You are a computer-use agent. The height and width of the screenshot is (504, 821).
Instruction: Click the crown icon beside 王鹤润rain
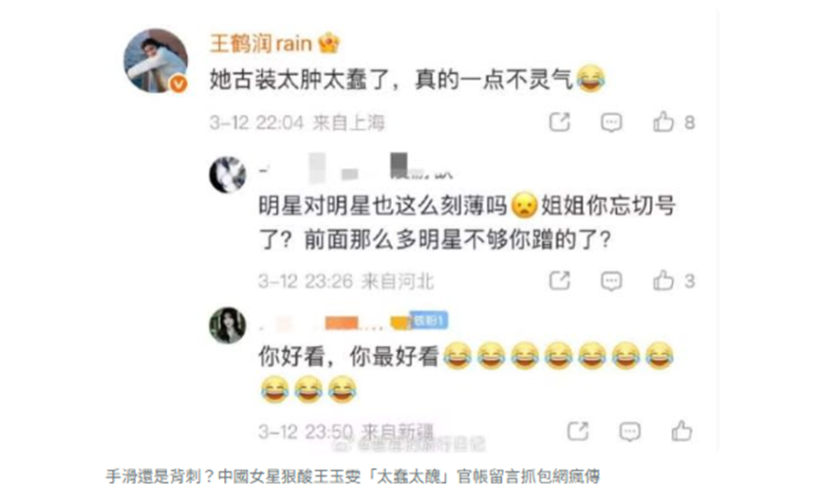[x=328, y=43]
